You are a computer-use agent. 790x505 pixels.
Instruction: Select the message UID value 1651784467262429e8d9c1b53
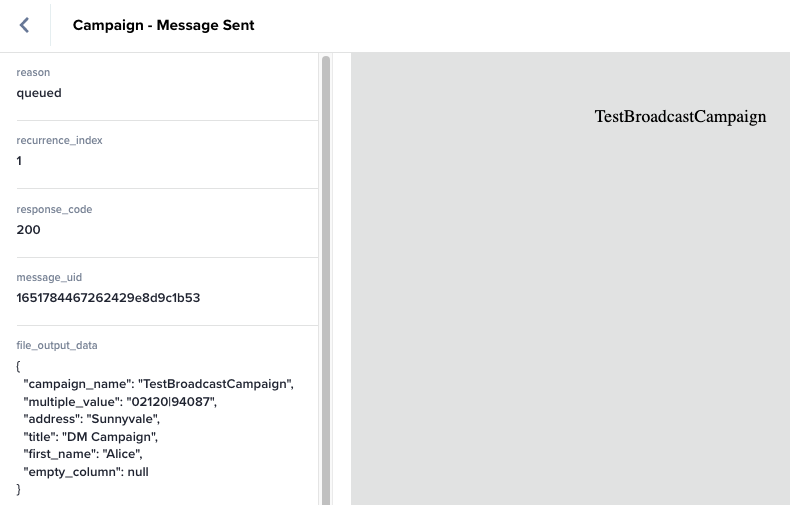108,298
